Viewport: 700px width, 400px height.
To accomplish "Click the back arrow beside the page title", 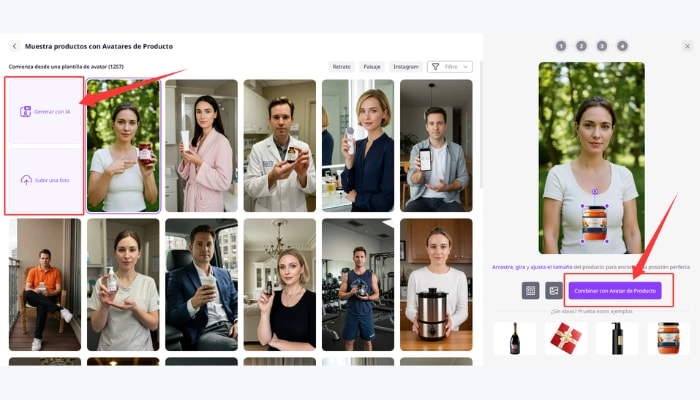I will [x=15, y=46].
